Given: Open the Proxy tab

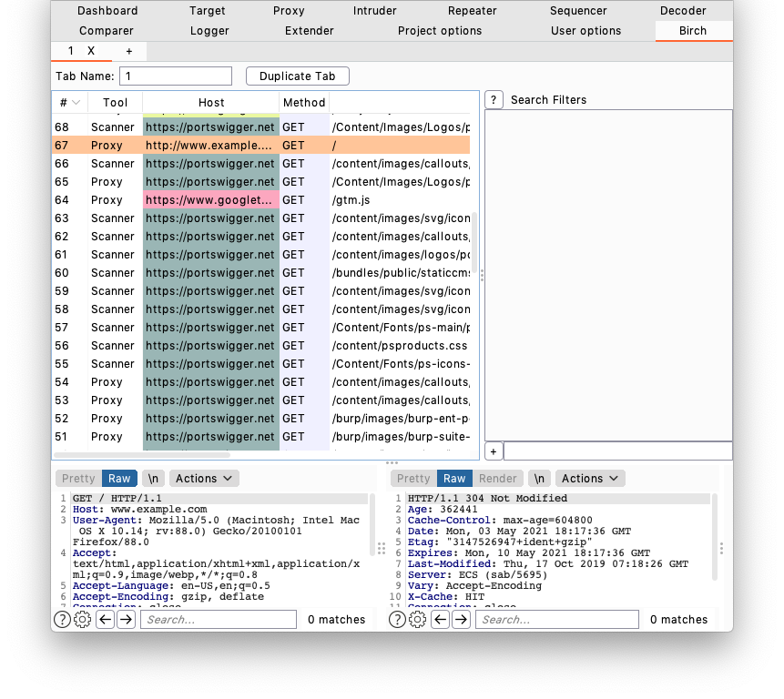Looking at the screenshot, I should (289, 11).
